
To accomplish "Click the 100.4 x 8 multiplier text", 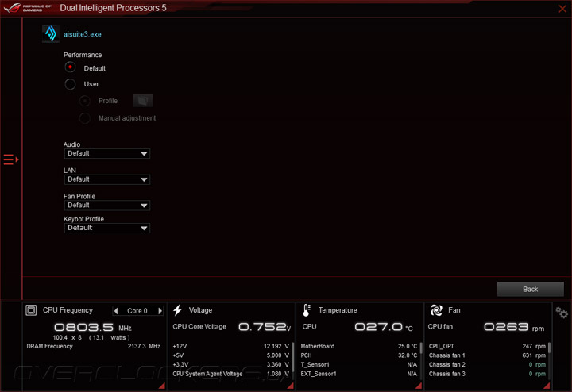I will coord(68,338).
